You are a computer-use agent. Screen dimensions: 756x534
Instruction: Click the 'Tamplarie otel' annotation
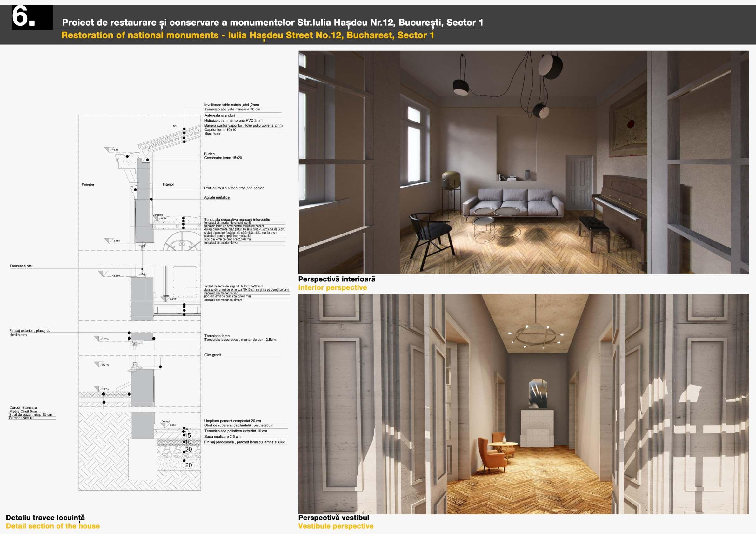(21, 266)
